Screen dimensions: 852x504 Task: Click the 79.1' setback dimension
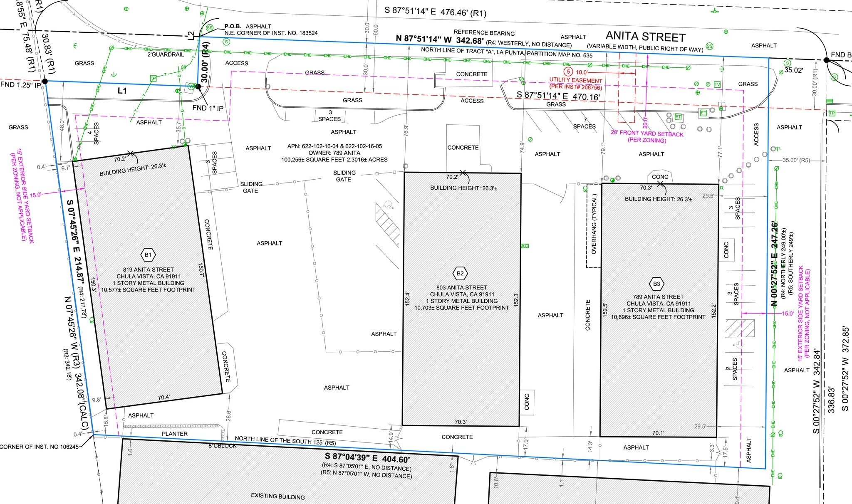click(603, 149)
